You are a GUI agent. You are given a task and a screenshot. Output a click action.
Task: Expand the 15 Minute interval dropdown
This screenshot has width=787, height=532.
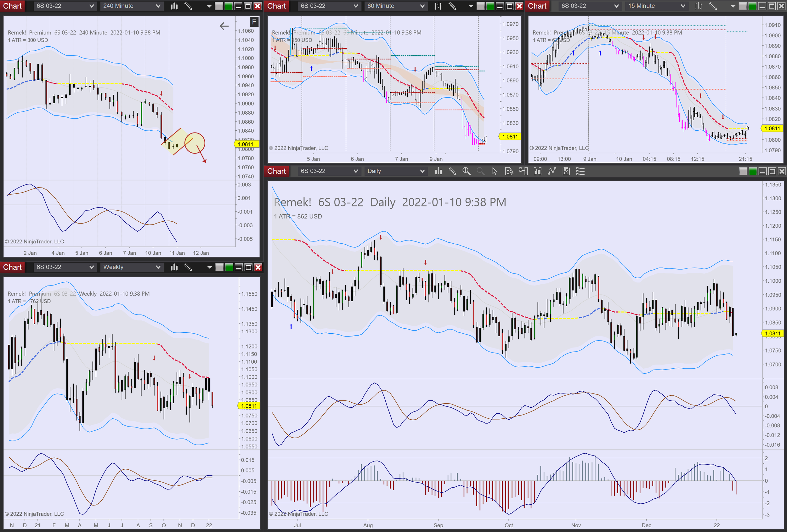coord(683,6)
